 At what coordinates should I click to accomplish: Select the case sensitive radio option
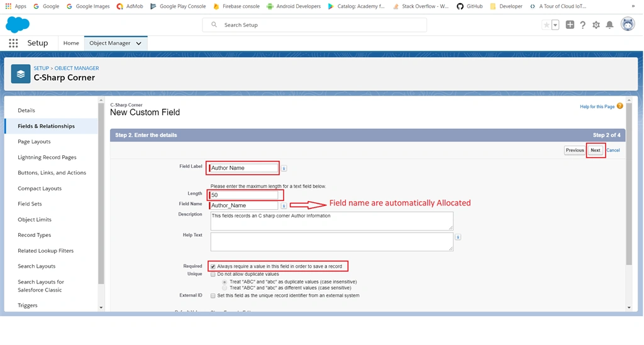[x=225, y=288]
